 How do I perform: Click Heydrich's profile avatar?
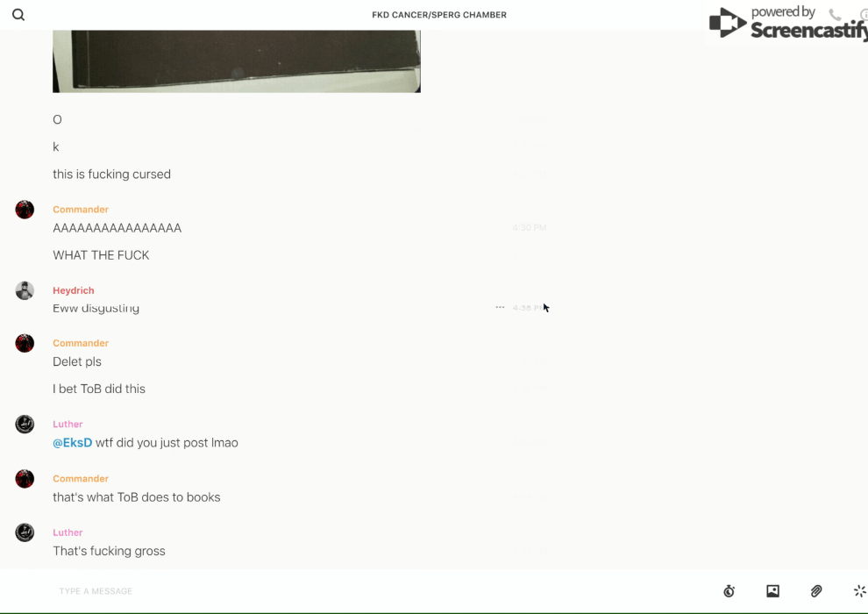point(25,290)
